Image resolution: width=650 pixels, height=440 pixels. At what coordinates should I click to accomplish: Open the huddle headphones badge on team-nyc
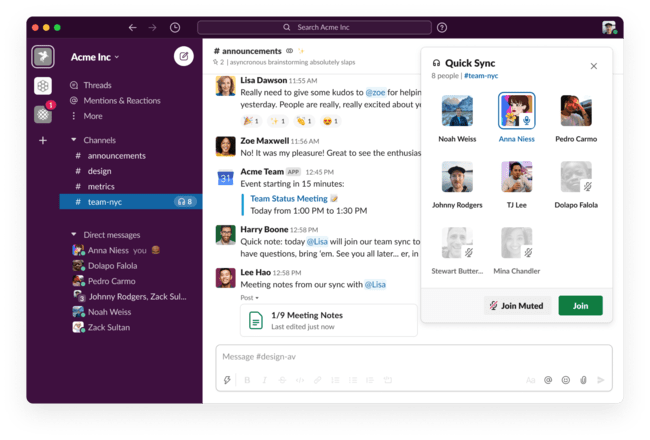point(184,202)
